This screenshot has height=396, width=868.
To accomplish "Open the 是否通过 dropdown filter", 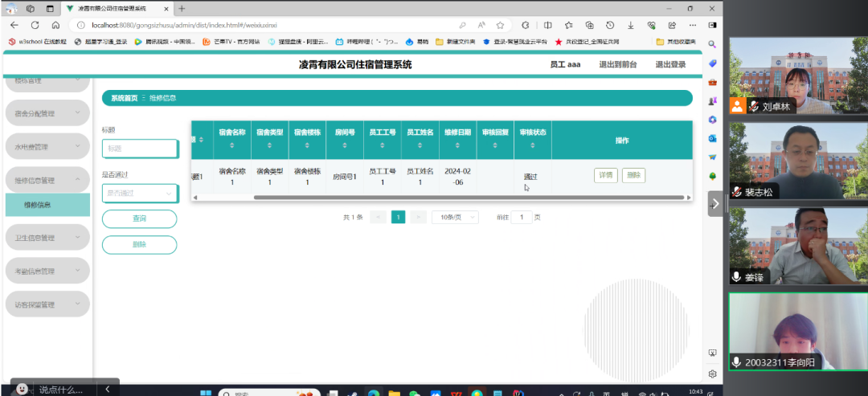I will pos(139,193).
